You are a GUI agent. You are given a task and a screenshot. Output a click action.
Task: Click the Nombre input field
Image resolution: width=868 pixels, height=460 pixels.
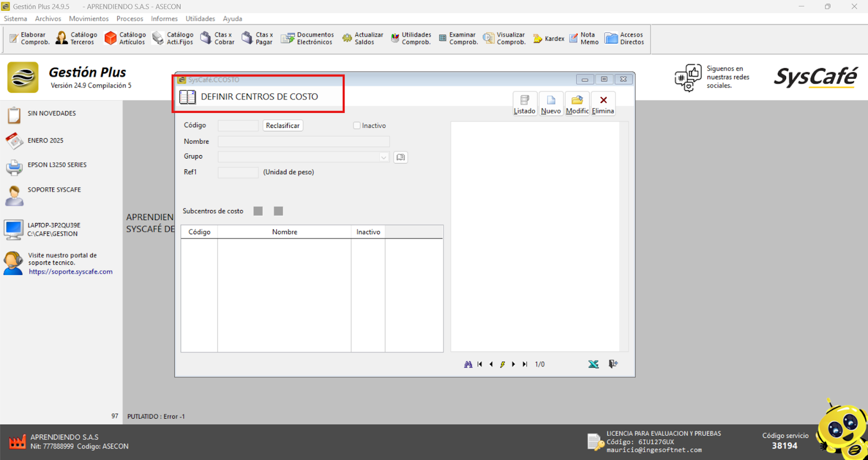(303, 142)
